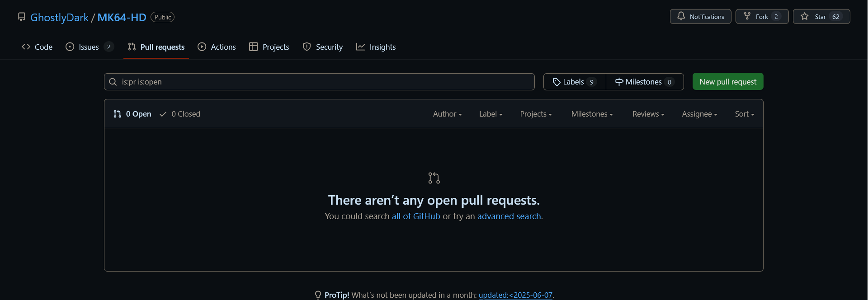Click the ProTip lightbulb icon

[x=318, y=295]
